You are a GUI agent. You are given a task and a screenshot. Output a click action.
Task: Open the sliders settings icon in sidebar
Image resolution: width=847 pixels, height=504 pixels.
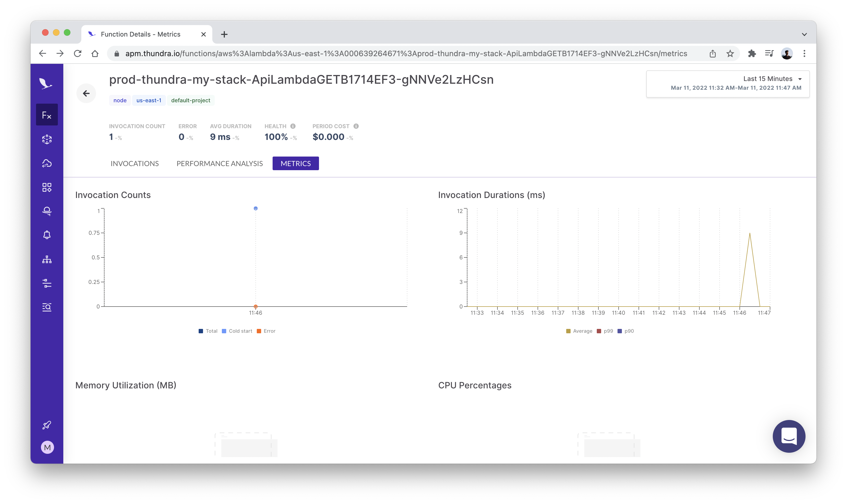point(47,283)
